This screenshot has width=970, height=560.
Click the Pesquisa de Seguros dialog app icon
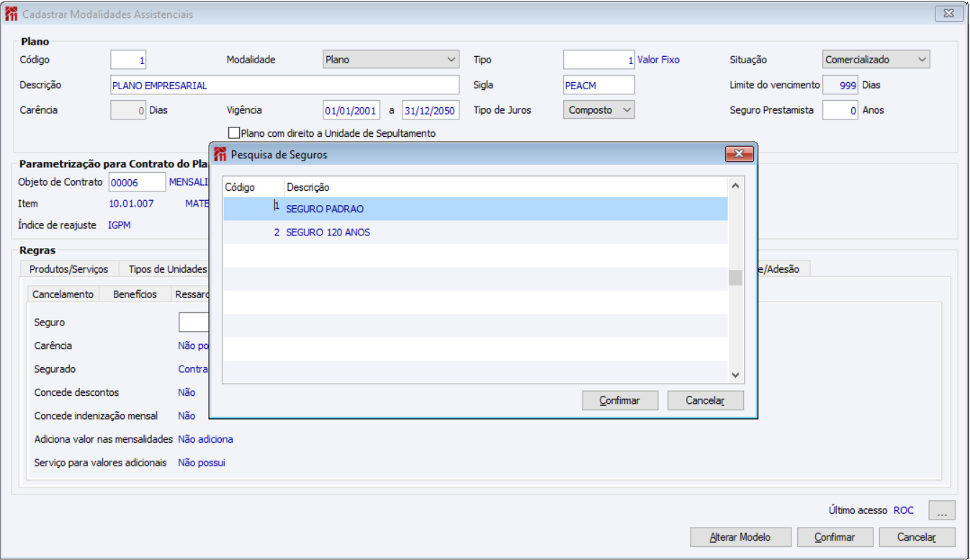tap(220, 154)
